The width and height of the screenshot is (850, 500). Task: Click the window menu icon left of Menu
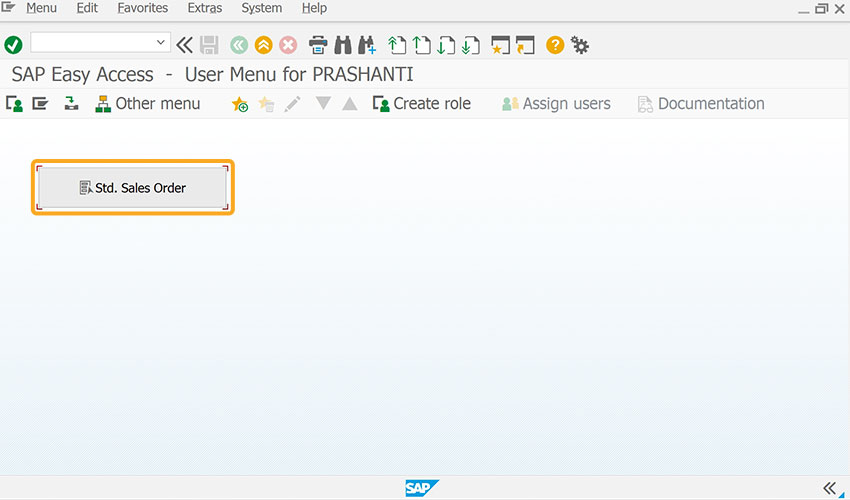pos(8,8)
